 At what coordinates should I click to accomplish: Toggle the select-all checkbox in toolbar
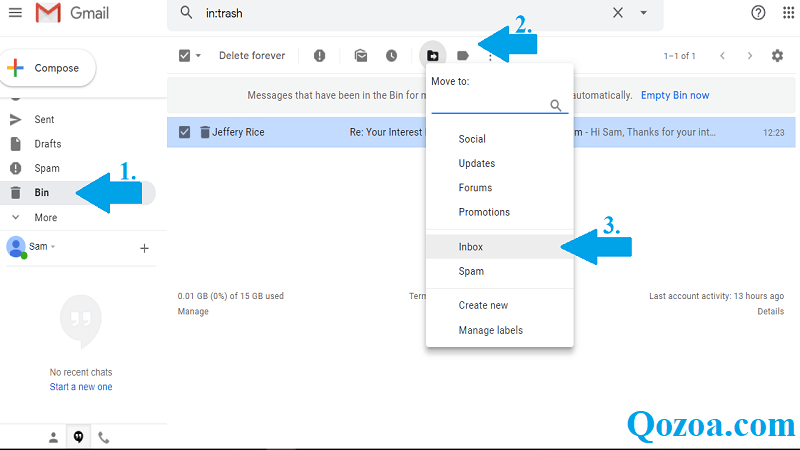point(184,56)
